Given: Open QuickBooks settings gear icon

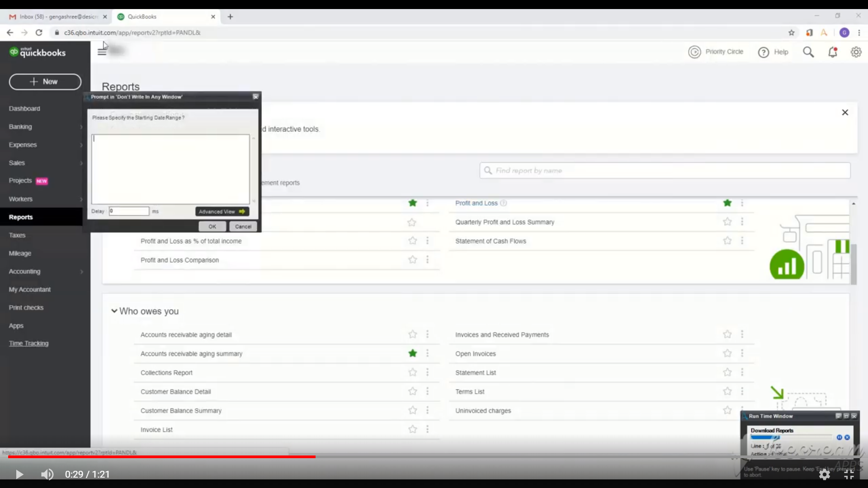Looking at the screenshot, I should coord(856,52).
